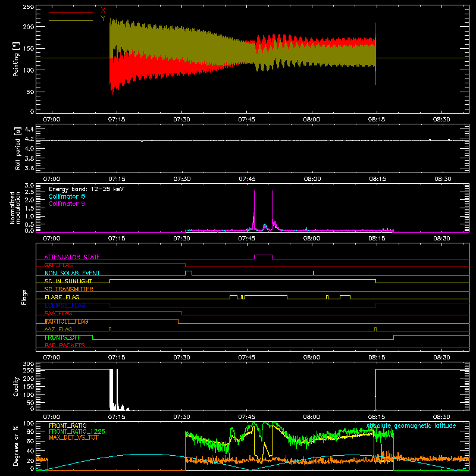The height and width of the screenshot is (476, 476).
Task: Click the yellow FRONT_RATIO legend entry
Action: (x=68, y=425)
